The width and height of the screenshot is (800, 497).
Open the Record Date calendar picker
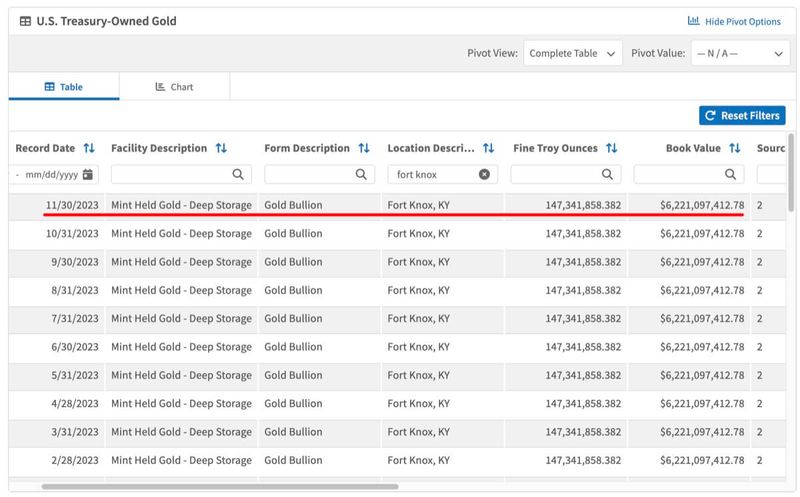(x=88, y=174)
